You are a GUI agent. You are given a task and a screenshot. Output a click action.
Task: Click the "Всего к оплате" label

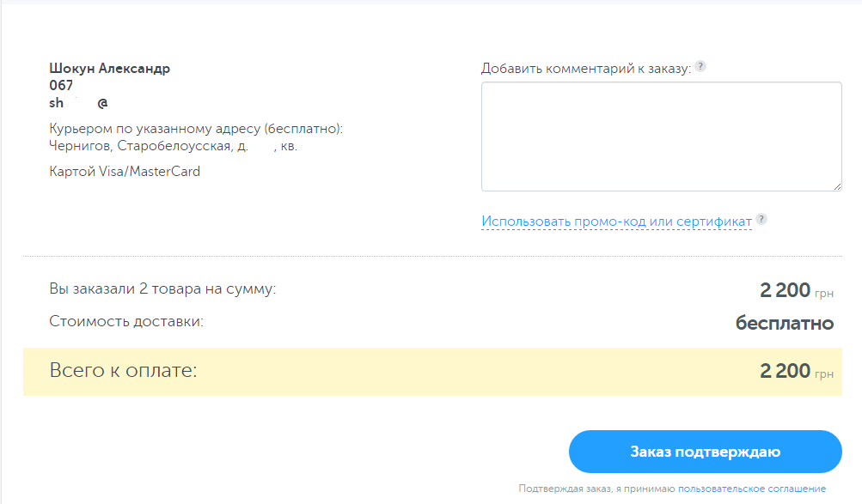(x=124, y=371)
